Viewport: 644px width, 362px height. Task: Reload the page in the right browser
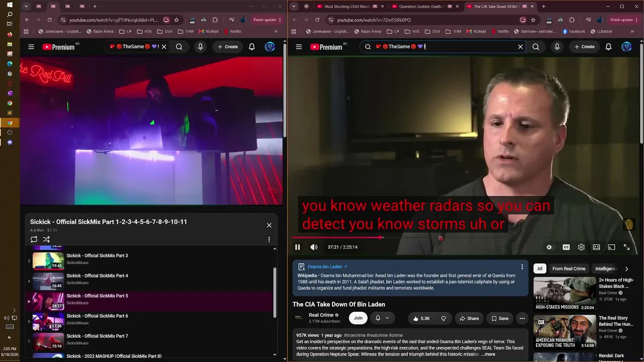pyautogui.click(x=317, y=20)
